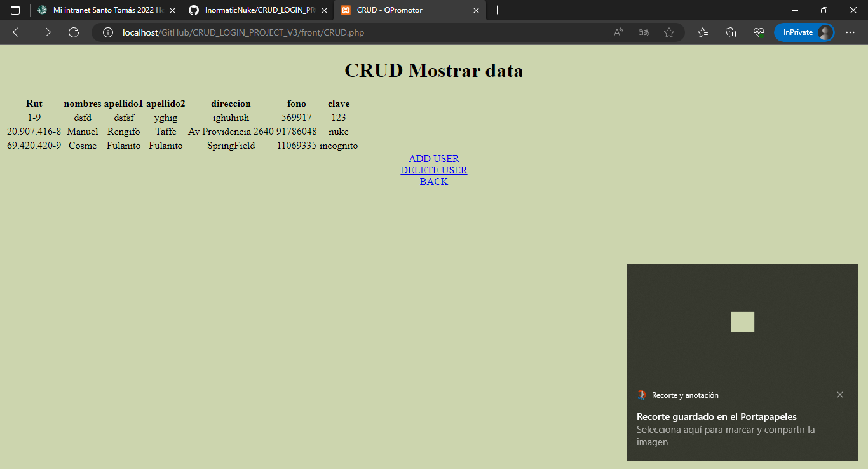868x469 pixels.
Task: Open the immersive reader font icon
Action: pos(644,32)
